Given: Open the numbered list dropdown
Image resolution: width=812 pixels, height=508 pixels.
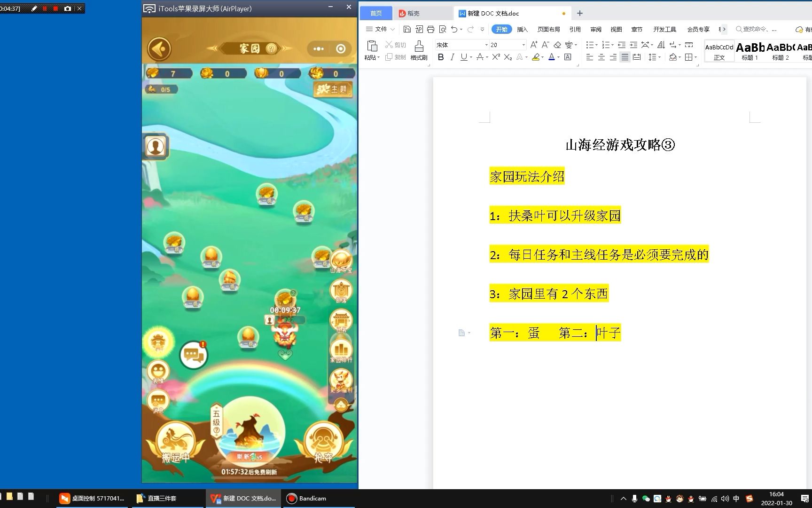Looking at the screenshot, I should point(612,45).
